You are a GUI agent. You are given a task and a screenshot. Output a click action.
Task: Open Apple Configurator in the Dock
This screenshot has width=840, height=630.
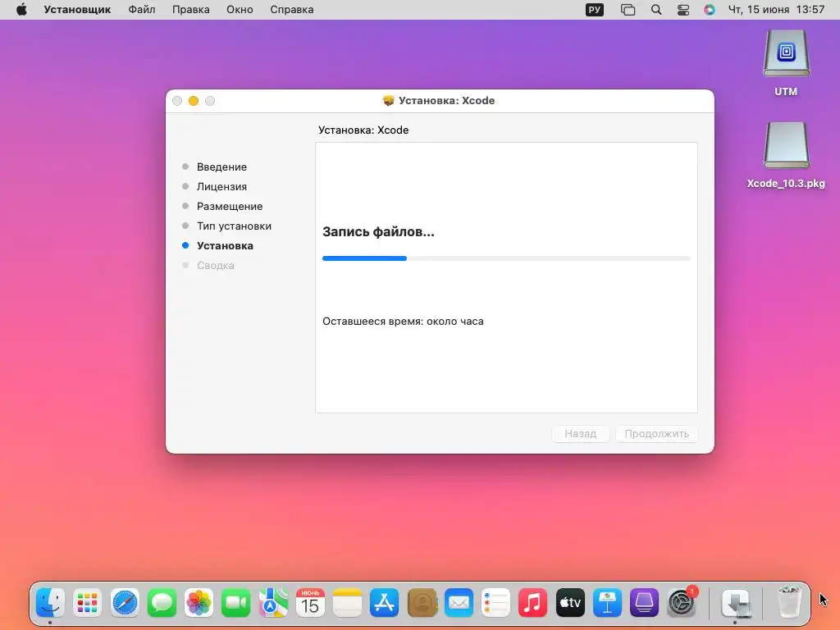pos(644,603)
